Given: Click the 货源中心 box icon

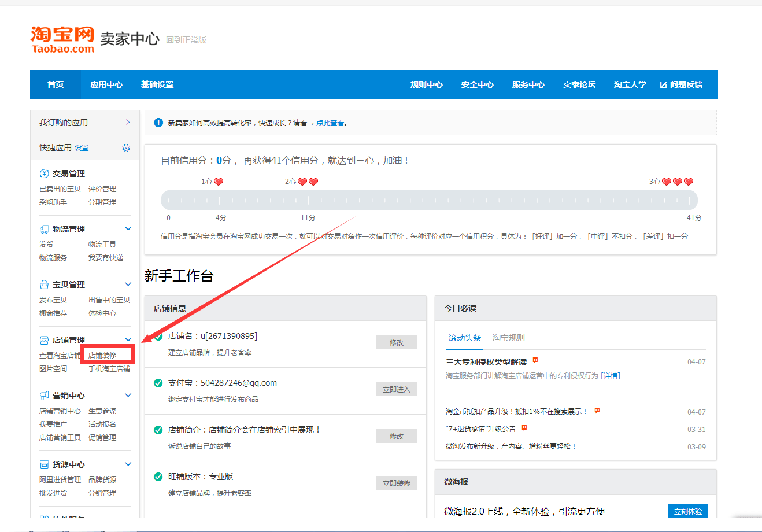Looking at the screenshot, I should (44, 464).
